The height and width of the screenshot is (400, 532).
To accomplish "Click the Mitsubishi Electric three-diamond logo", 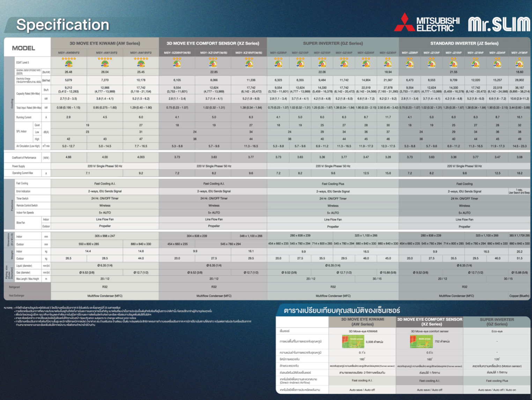I will coord(404,23).
